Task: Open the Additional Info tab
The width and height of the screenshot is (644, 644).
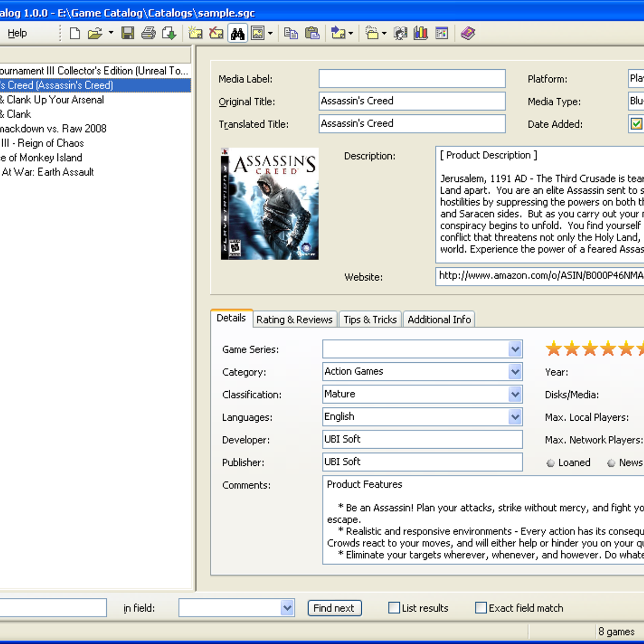Action: [439, 319]
